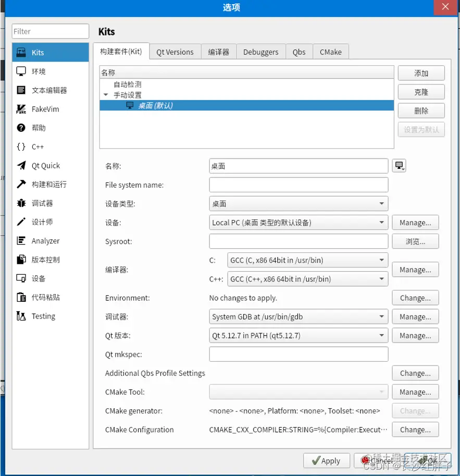Click Change for Additional Qbs Profile Settings
This screenshot has height=476, width=460.
[x=415, y=373]
